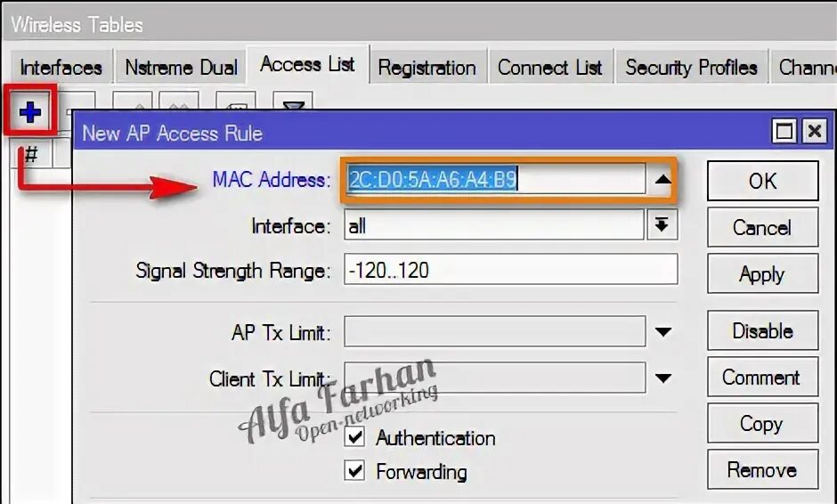Uncheck the Forwarding checkbox
This screenshot has width=837, height=504.
(x=354, y=471)
